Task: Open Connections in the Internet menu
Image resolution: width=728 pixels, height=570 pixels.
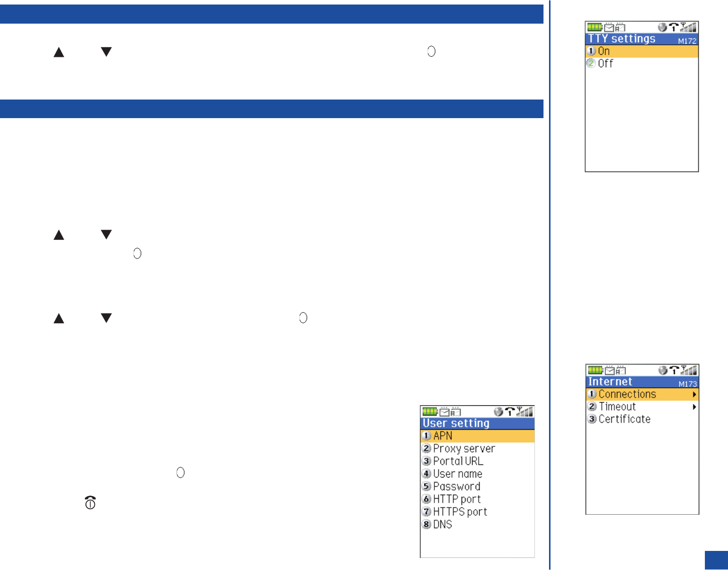Action: [643, 395]
